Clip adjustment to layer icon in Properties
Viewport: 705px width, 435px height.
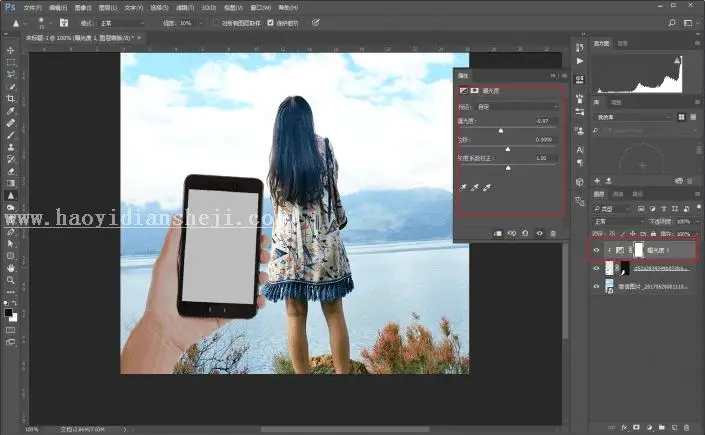498,233
